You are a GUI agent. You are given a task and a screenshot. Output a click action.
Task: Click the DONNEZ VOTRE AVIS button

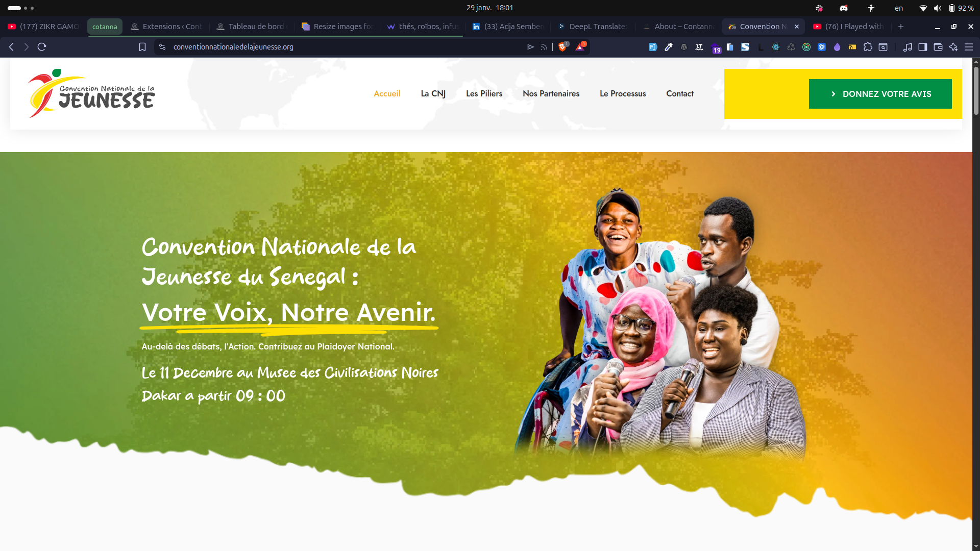[880, 94]
